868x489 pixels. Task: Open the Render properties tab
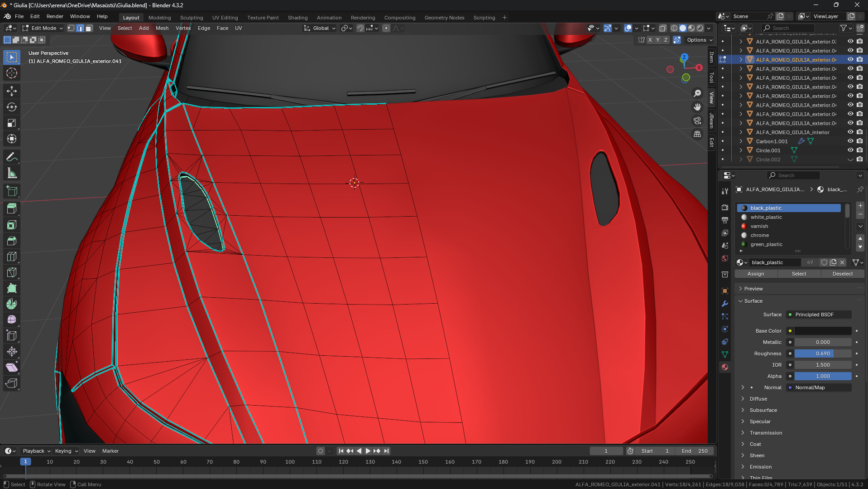point(725,207)
